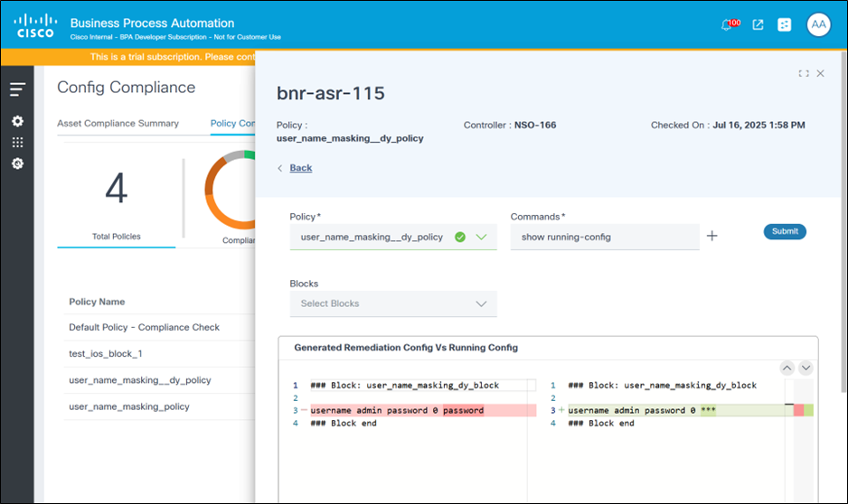Screen dimensions: 848x504
Task: Switch to Asset Compliance Summary tab
Action: pos(118,124)
